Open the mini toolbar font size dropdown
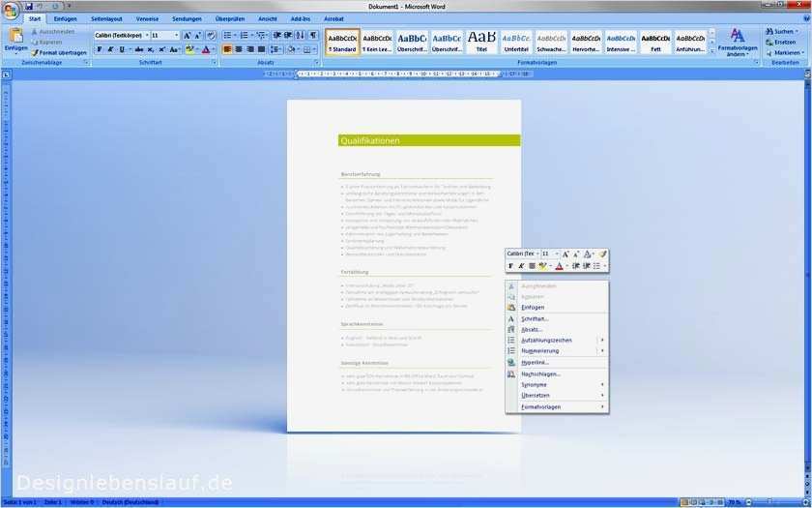The width and height of the screenshot is (812, 508). click(557, 254)
